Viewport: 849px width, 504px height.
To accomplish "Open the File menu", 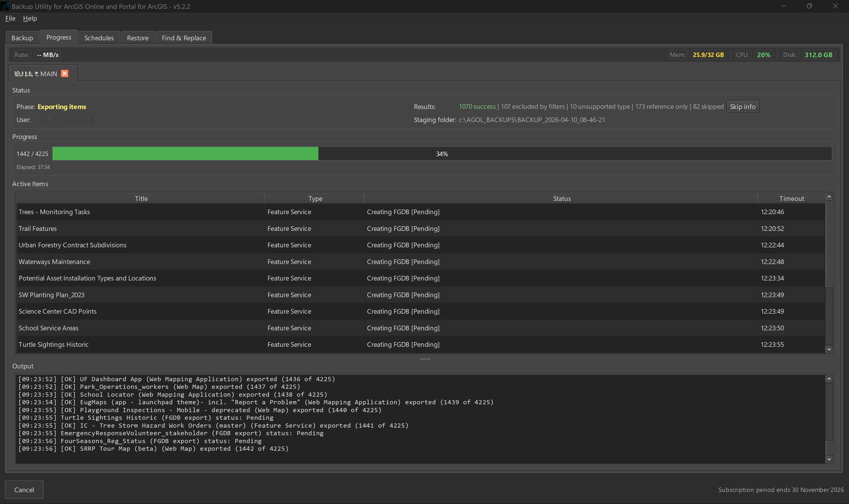I will (10, 18).
